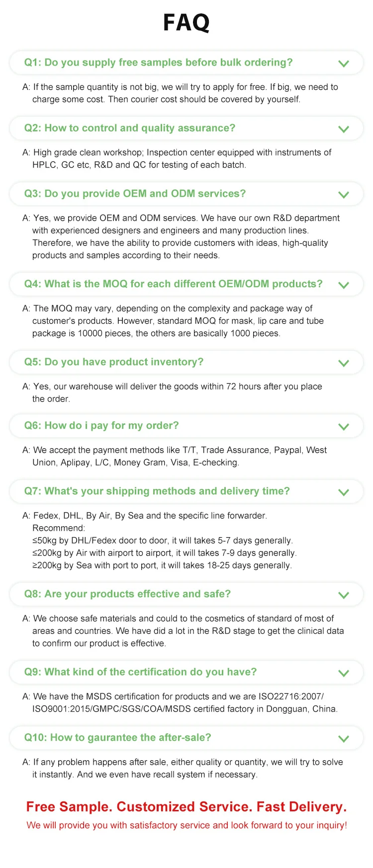
Task: Open the MOQ for OEM/ODM products question
Action: [x=173, y=284]
